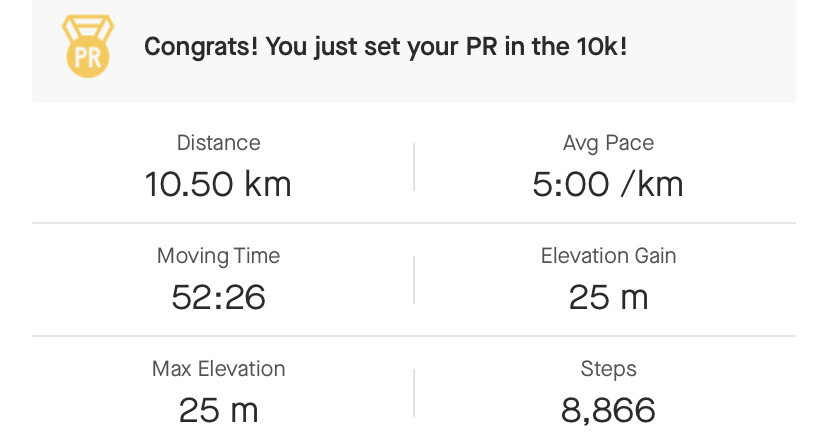Select the Avg Pace label

coord(608,143)
